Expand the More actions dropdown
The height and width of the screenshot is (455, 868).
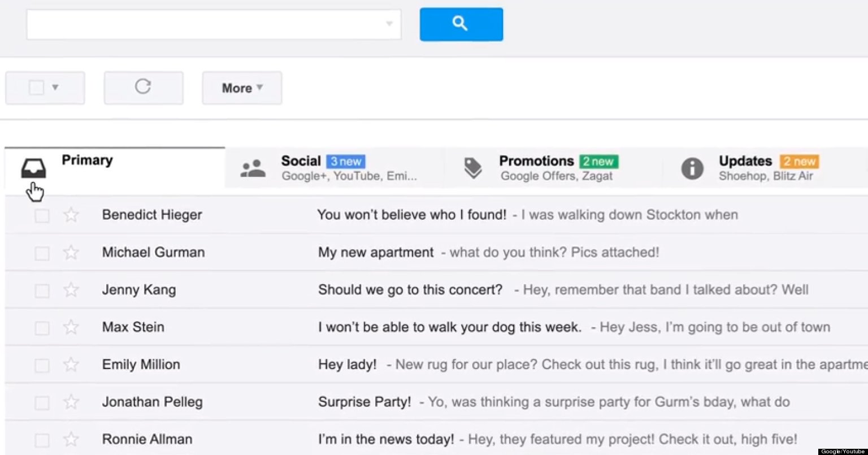[242, 88]
